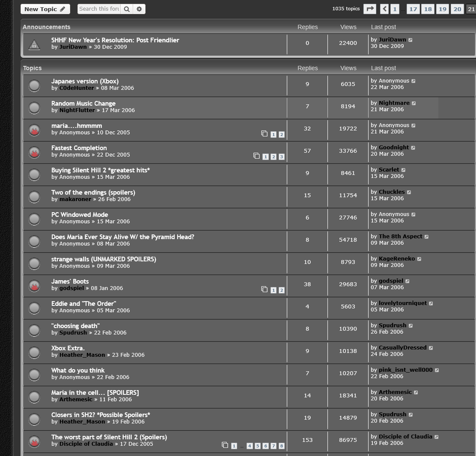Open Does Maria Ever Stay Alive topic
476x456 pixels.
click(123, 237)
